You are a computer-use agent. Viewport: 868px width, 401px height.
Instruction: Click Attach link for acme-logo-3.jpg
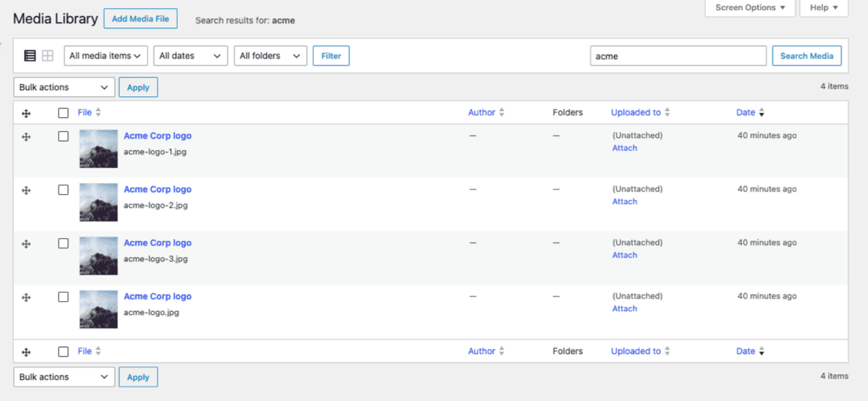[x=625, y=256]
